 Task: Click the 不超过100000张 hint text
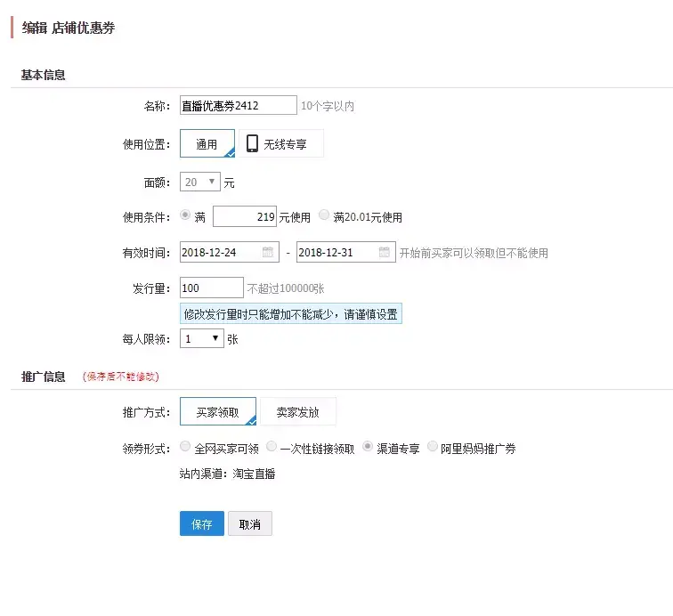286,288
